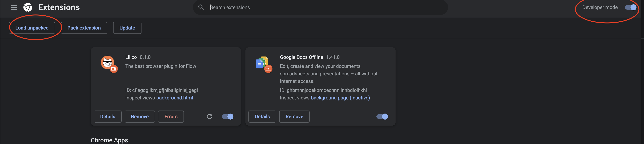The image size is (644, 144).
Task: Click Lilico extension name
Action: pos(131,57)
